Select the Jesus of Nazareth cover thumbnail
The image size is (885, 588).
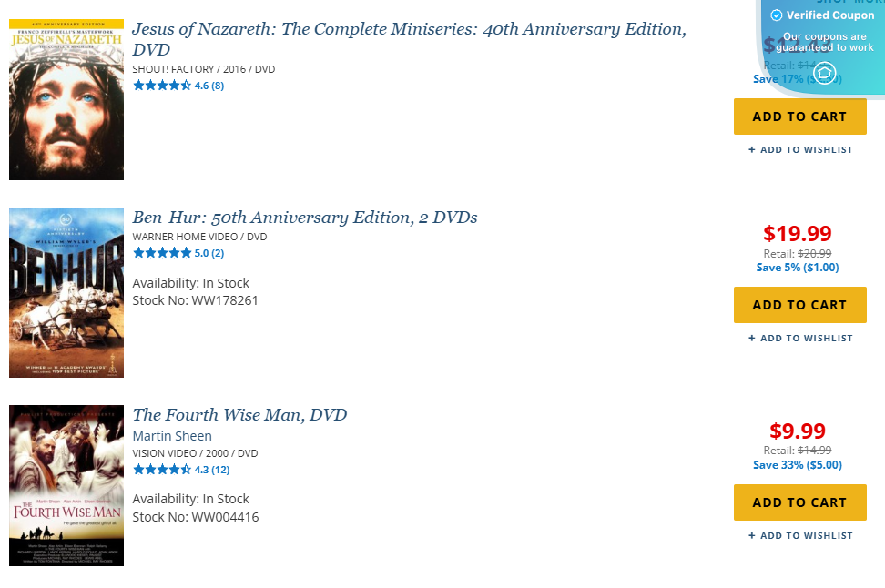tap(66, 100)
